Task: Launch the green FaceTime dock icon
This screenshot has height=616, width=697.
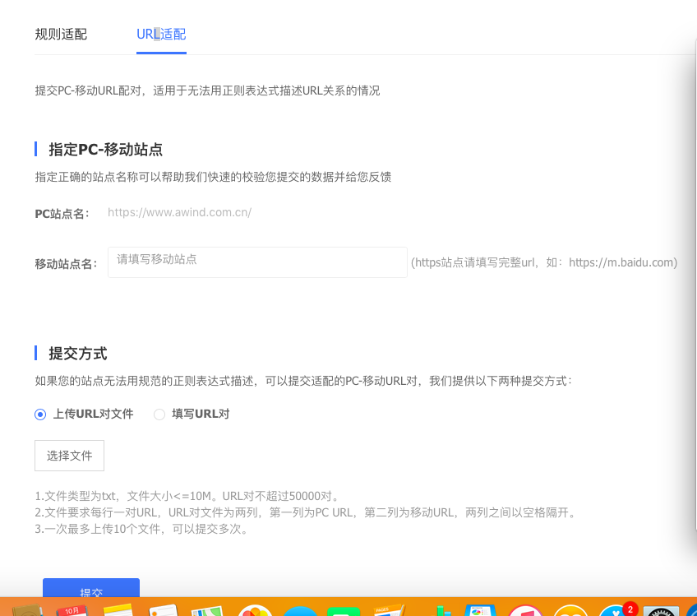Action: (345, 610)
